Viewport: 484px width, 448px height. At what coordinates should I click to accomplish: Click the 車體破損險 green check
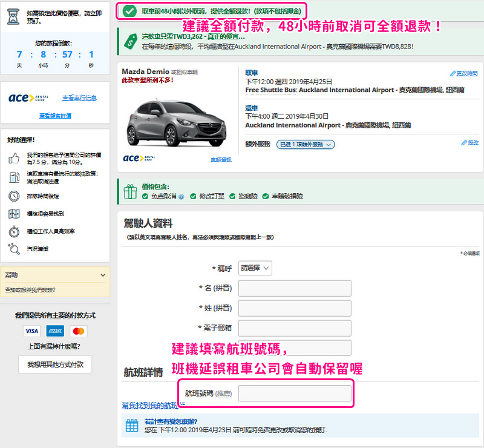266,196
